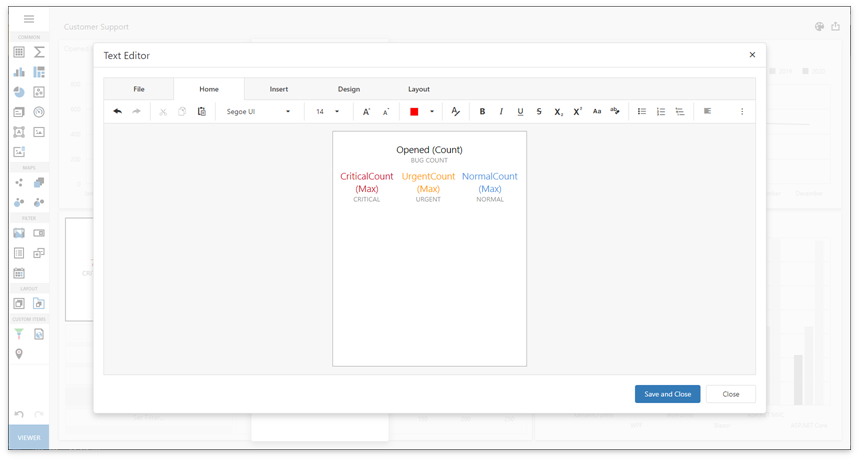
Task: Switch to the Layout tab
Action: 419,89
